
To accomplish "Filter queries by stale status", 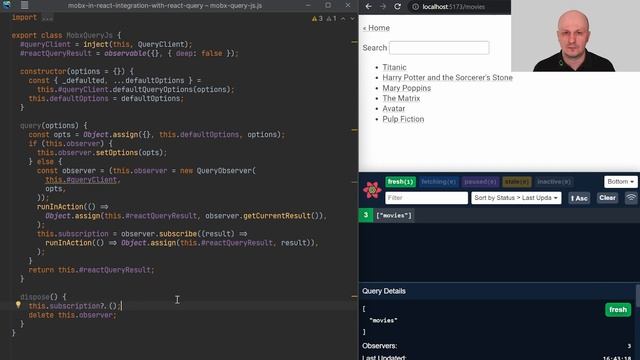I will tap(517, 182).
